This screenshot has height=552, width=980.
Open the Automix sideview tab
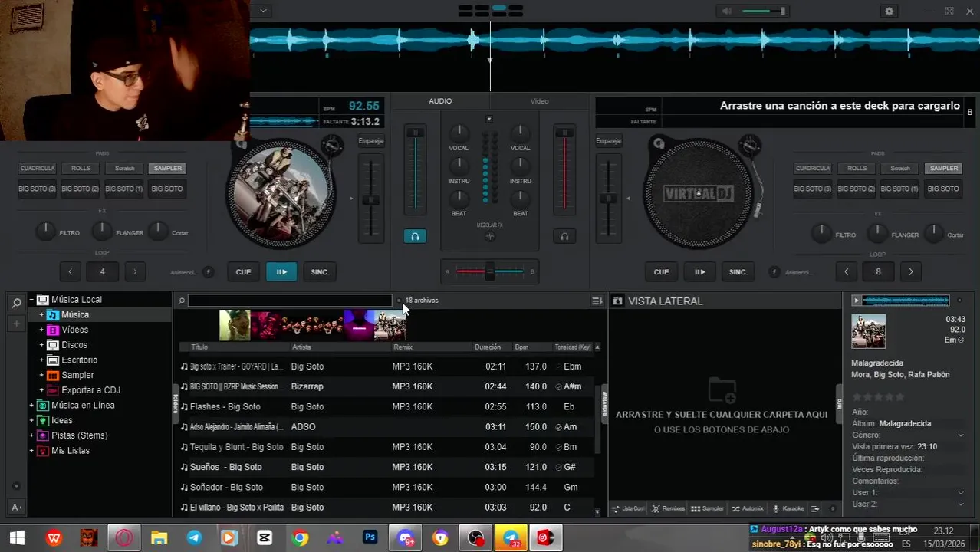coord(748,508)
